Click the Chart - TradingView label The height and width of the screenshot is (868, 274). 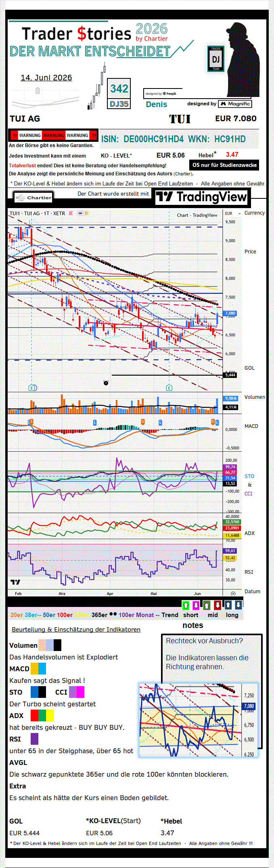[197, 215]
